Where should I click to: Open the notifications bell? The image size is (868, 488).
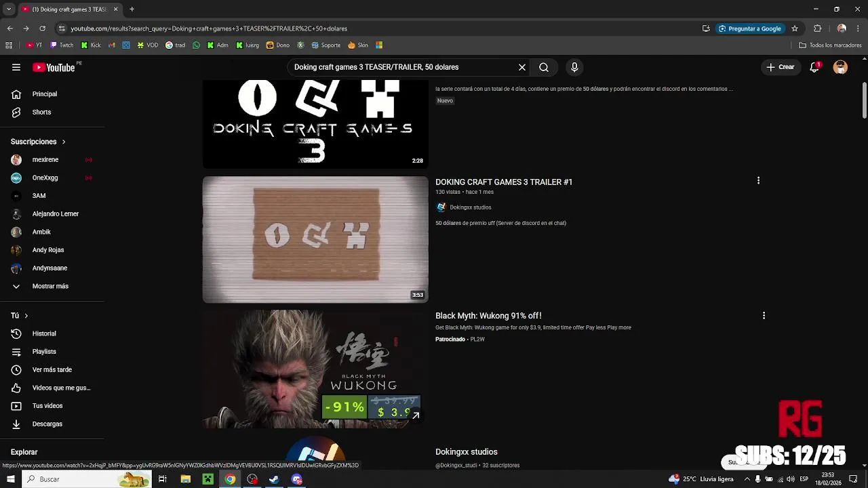pos(814,67)
